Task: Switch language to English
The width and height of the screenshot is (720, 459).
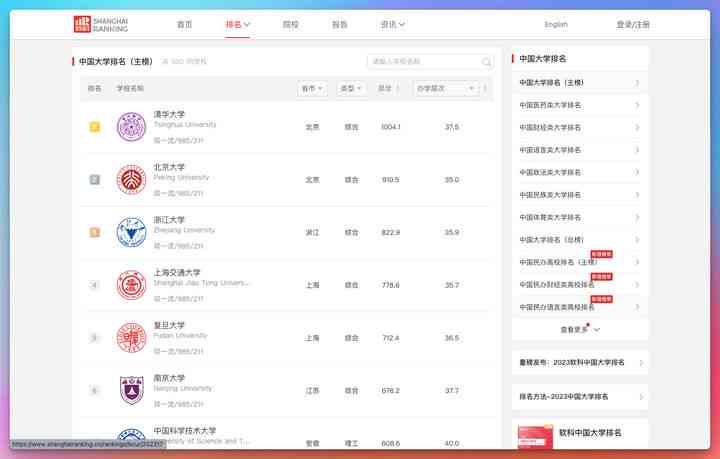Action: pos(556,24)
